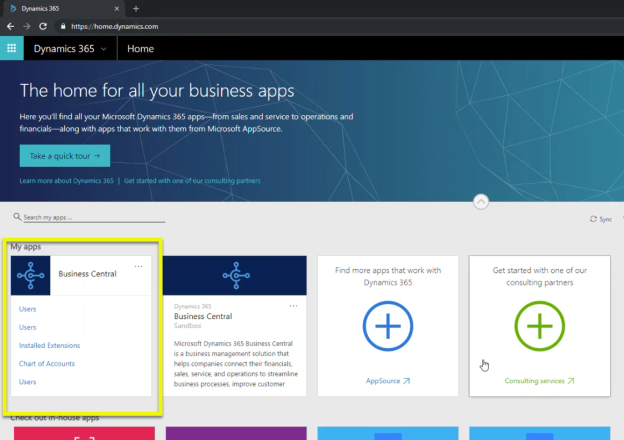624x440 pixels.
Task: Open the AppSource external link
Action: pos(388,381)
